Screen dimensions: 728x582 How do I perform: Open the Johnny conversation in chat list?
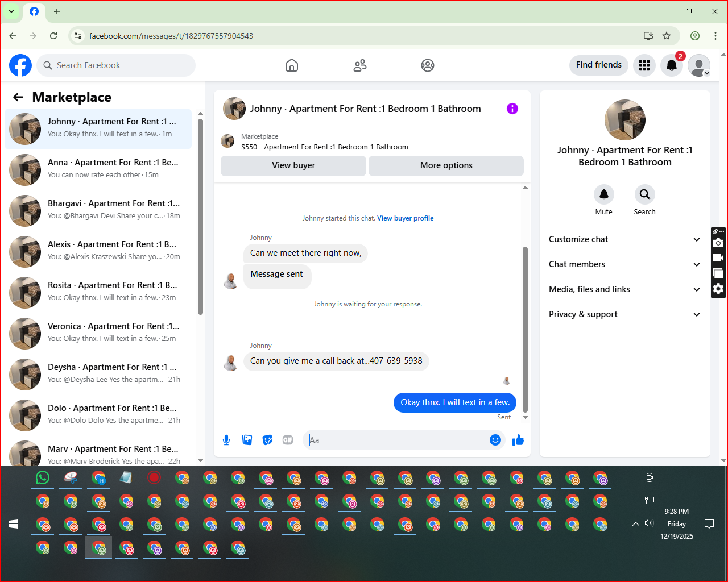click(x=98, y=129)
